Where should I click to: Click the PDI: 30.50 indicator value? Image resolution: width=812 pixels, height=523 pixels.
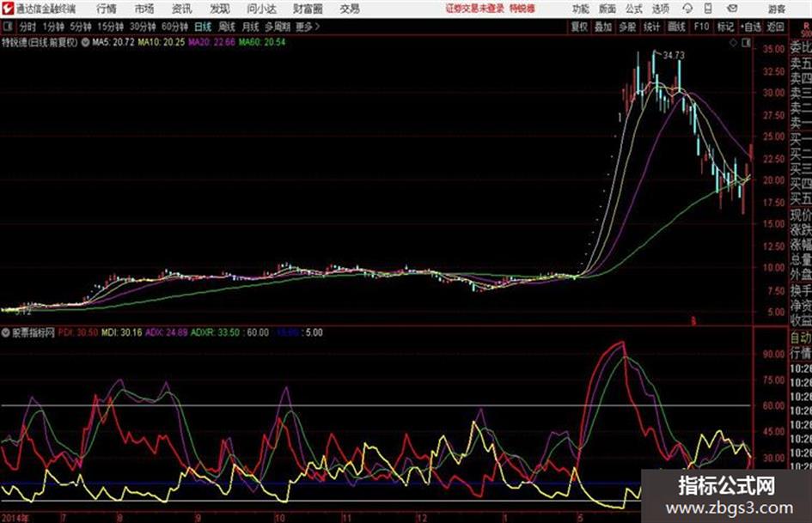pos(78,332)
